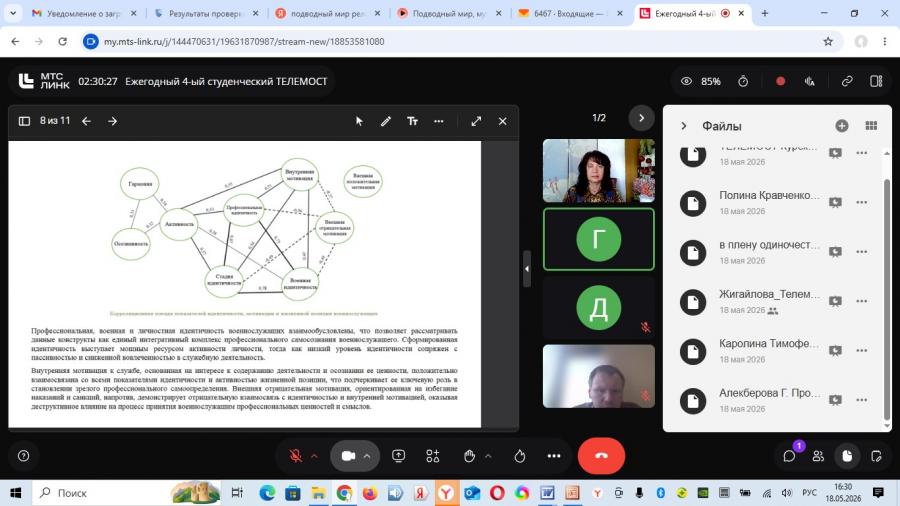Collapse the Файлы panel chevron
The image size is (900, 506).
(x=684, y=126)
